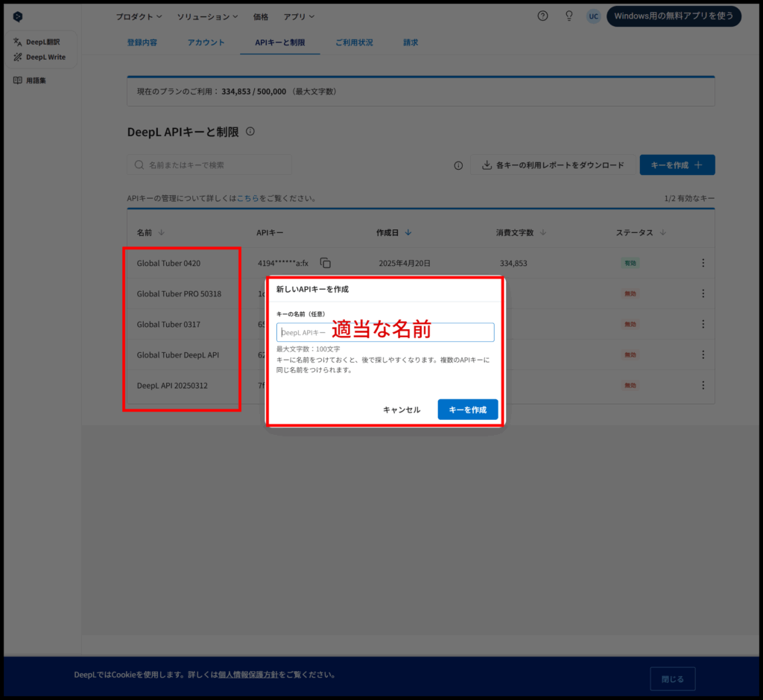Open 用語集 glossary in sidebar
The width and height of the screenshot is (763, 700).
tap(30, 80)
